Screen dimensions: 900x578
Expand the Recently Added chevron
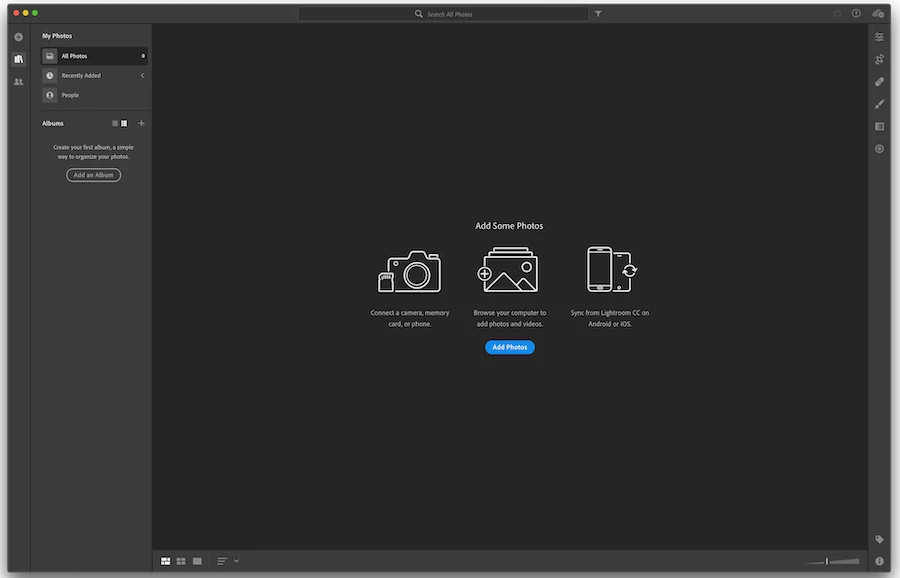142,75
